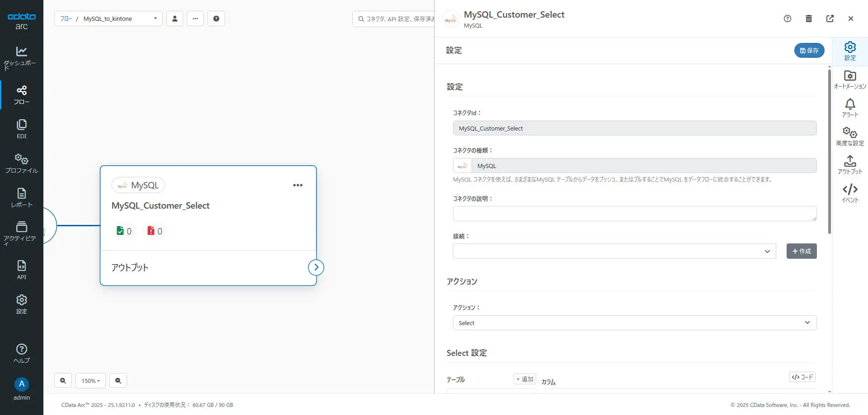Switch to the 高度な設定 tab
868x415 pixels.
click(850, 136)
